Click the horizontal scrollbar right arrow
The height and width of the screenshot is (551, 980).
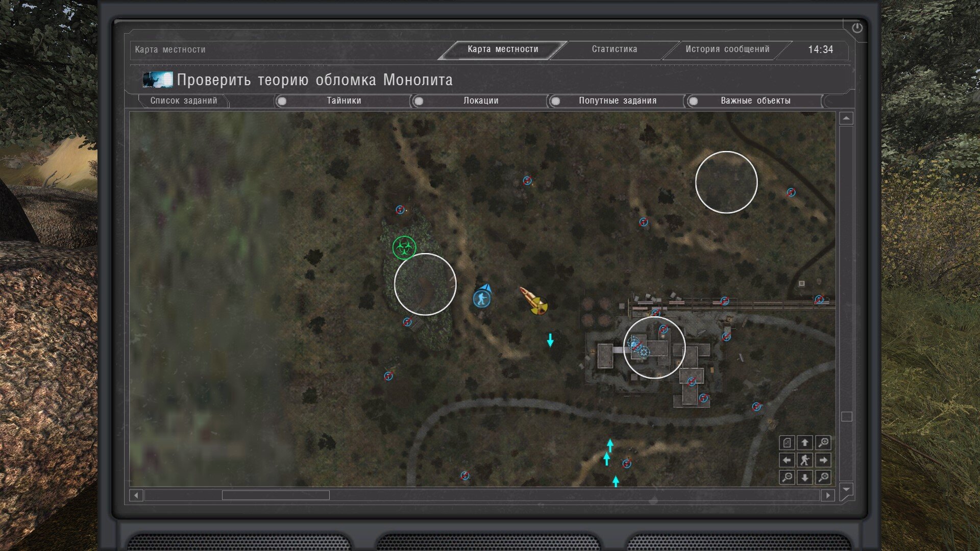(828, 495)
